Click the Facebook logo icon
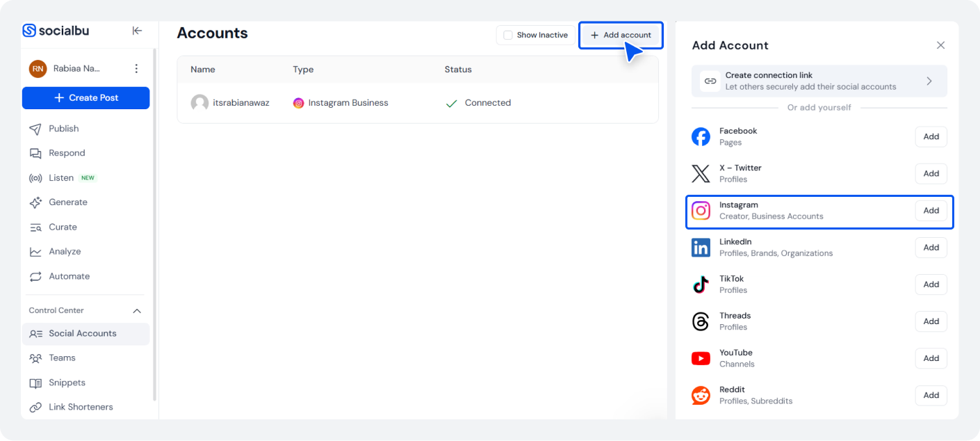The height and width of the screenshot is (441, 980). tap(701, 136)
